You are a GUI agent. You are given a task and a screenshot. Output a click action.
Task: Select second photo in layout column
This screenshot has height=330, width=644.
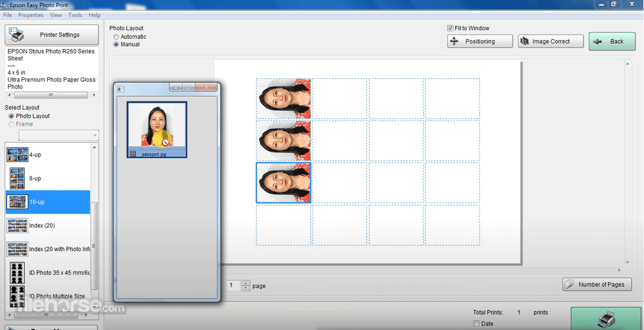click(x=283, y=140)
